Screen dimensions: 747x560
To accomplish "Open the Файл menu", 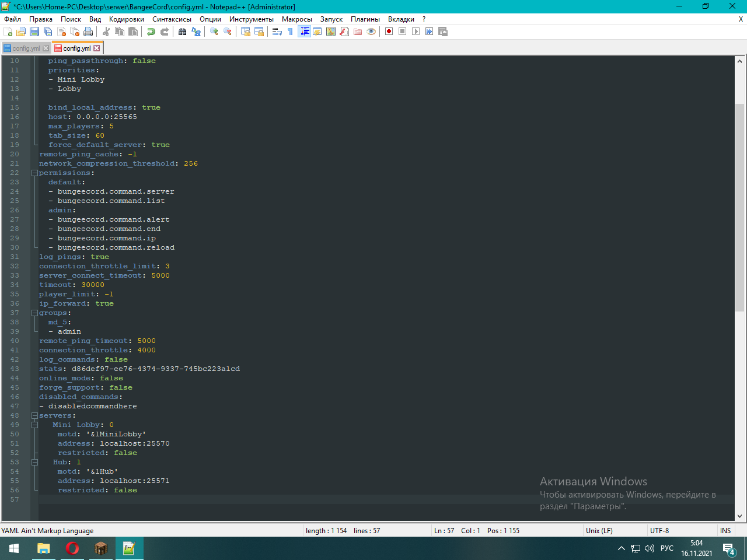I will 12,19.
